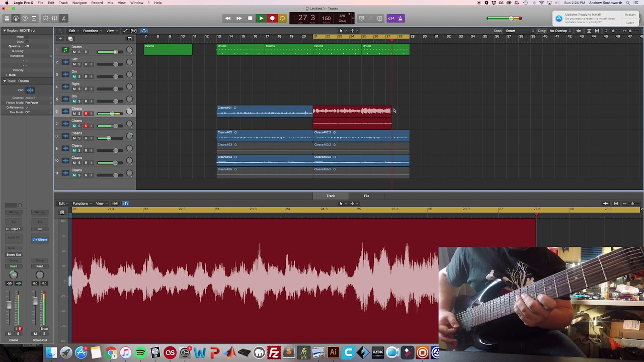Click the green Play button
The image size is (644, 362).
(x=261, y=19)
